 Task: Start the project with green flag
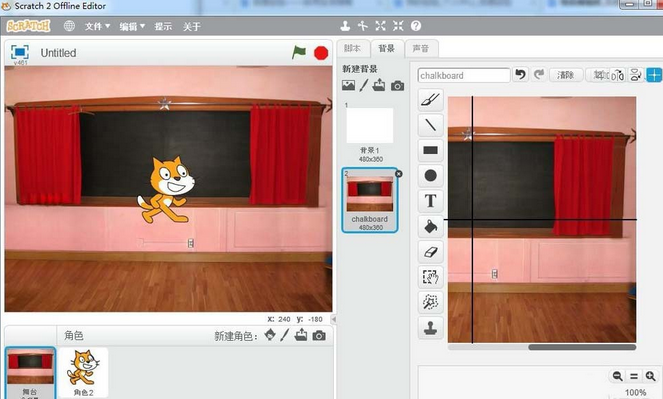(299, 53)
